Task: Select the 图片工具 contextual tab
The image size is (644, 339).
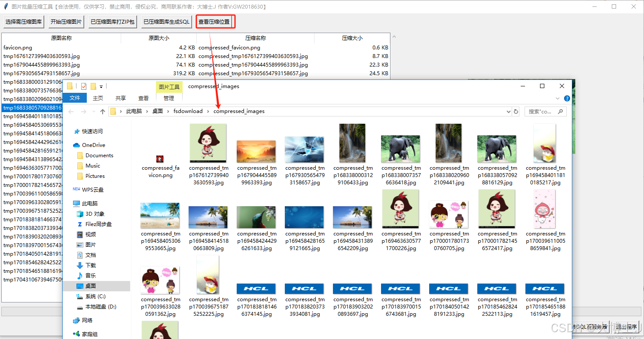Action: 169,87
